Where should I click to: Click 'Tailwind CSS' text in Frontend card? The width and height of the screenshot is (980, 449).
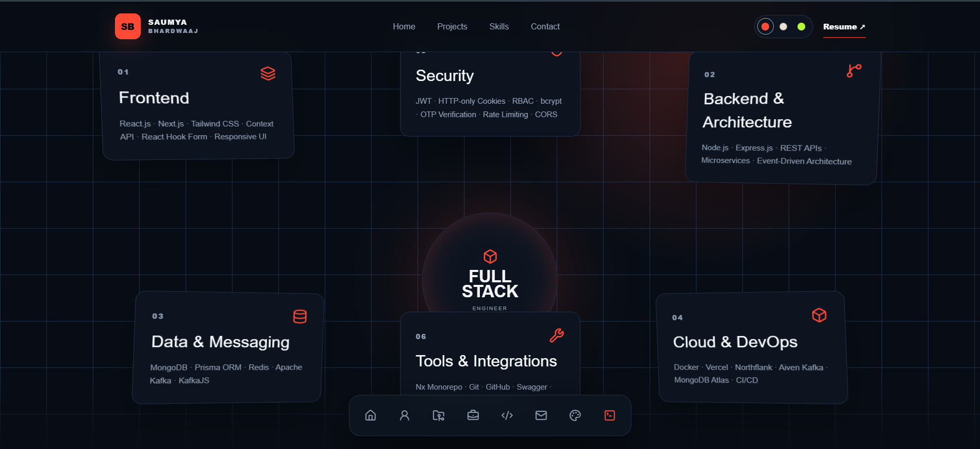[x=215, y=124]
